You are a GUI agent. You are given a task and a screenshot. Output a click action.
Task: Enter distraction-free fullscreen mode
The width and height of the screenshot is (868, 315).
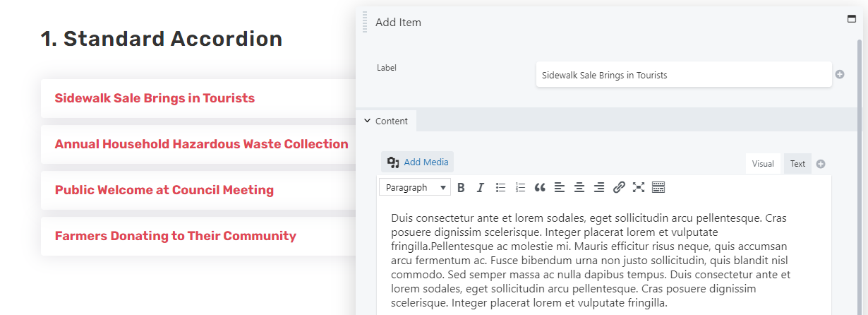click(x=639, y=187)
